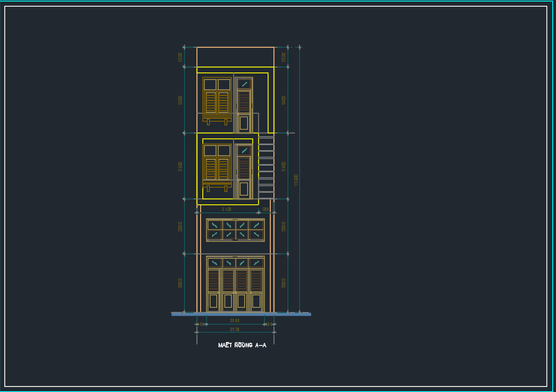Click the orange roof parapet rectangle top edge

click(x=235, y=48)
